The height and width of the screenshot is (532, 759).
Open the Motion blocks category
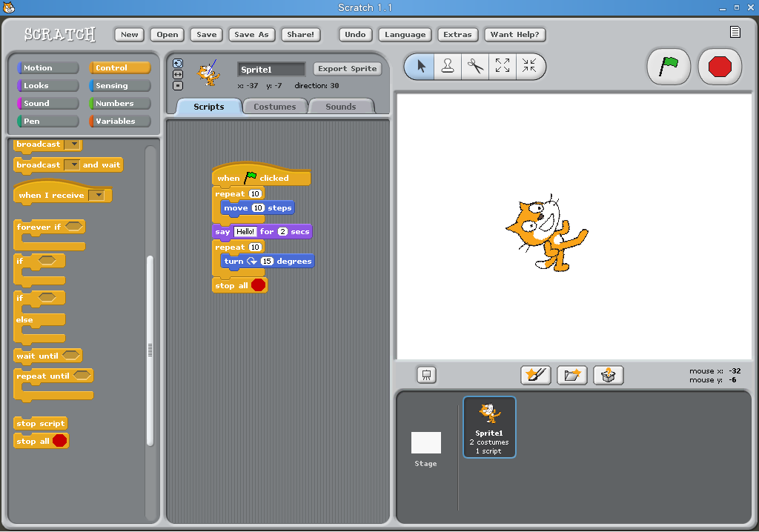pyautogui.click(x=48, y=67)
